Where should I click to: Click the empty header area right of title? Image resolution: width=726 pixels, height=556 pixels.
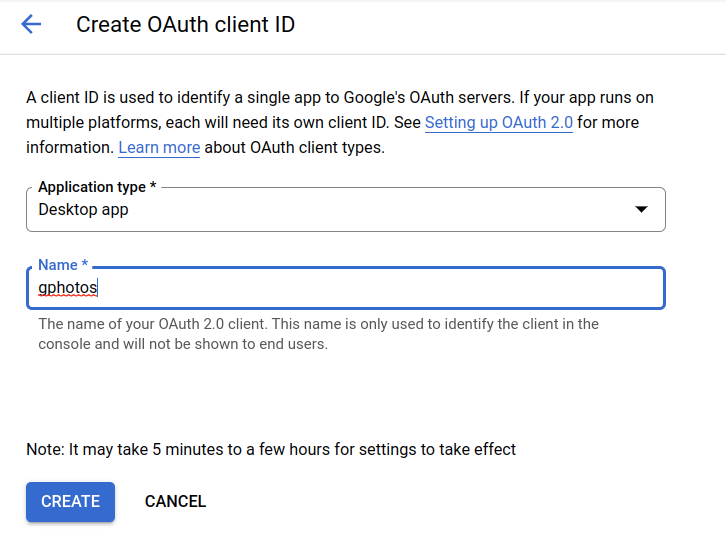coord(520,25)
